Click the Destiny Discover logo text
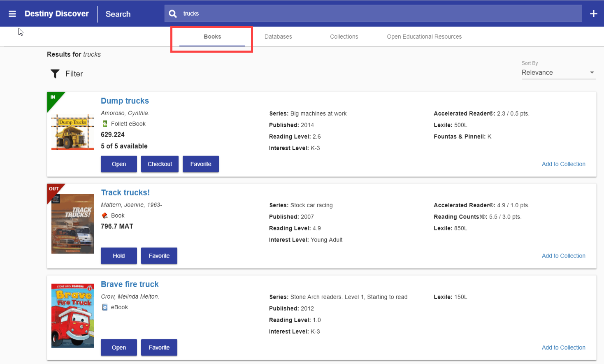The height and width of the screenshot is (364, 604). [x=57, y=14]
